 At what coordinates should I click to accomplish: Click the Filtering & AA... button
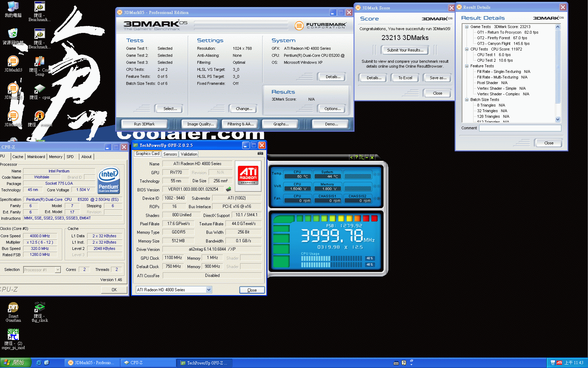click(240, 124)
